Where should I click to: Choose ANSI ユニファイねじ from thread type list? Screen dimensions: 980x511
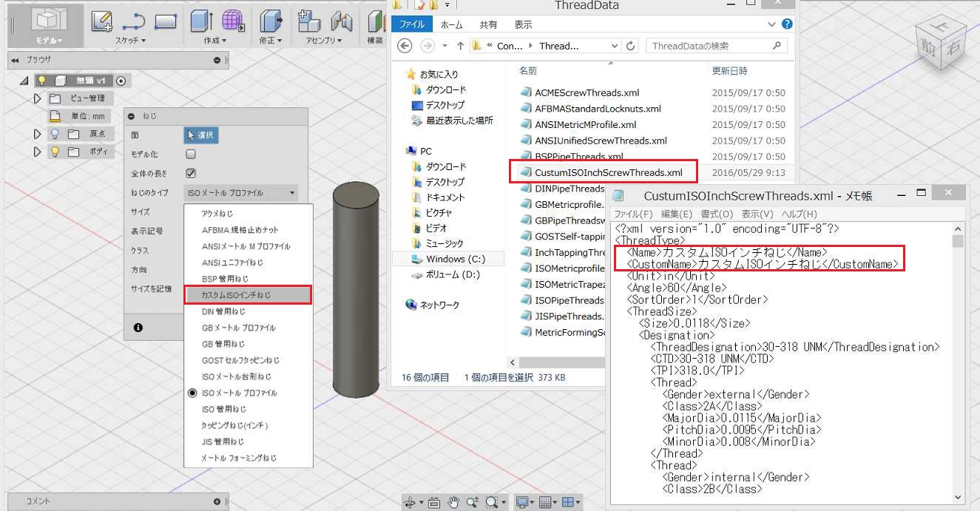click(248, 263)
